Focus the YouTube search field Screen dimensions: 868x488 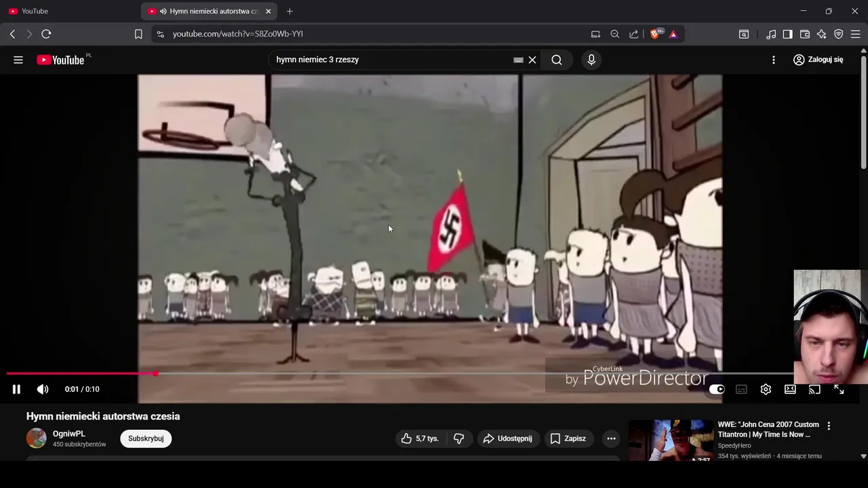(390, 60)
